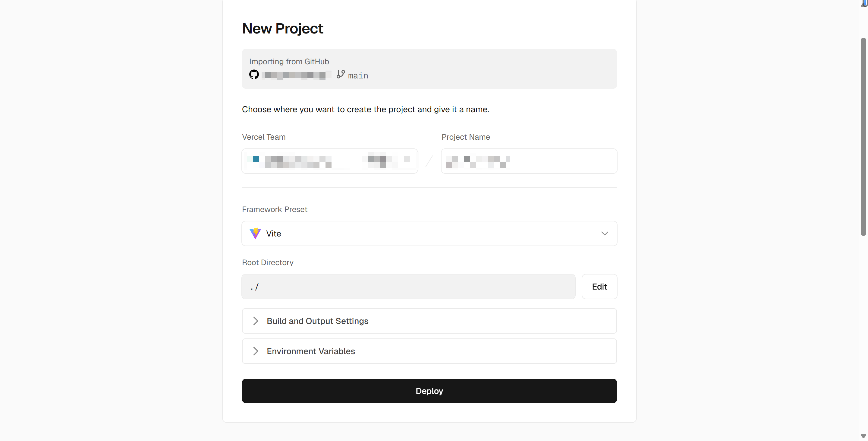The height and width of the screenshot is (441, 868).
Task: Click the git branch icon beside main
Action: pos(341,74)
